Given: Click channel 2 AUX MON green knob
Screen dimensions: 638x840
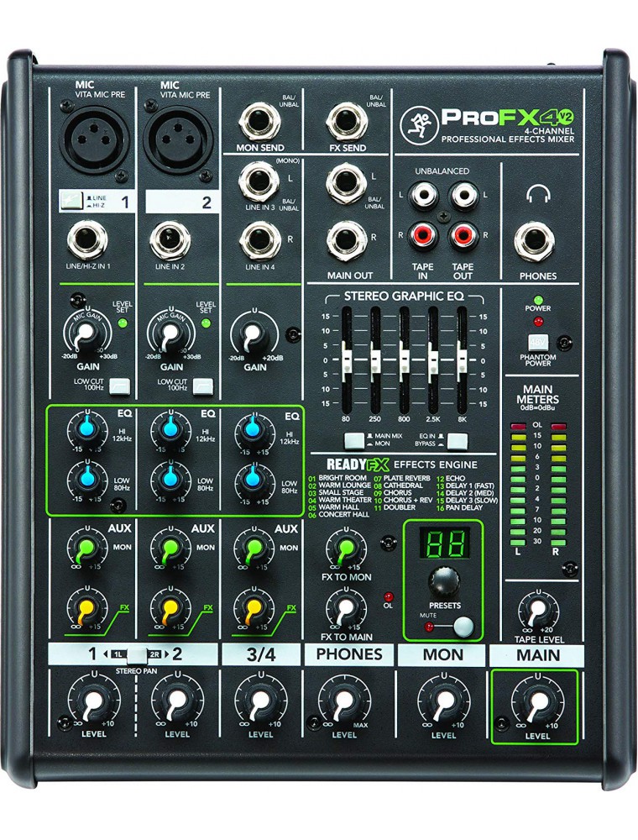Looking at the screenshot, I should (170, 547).
